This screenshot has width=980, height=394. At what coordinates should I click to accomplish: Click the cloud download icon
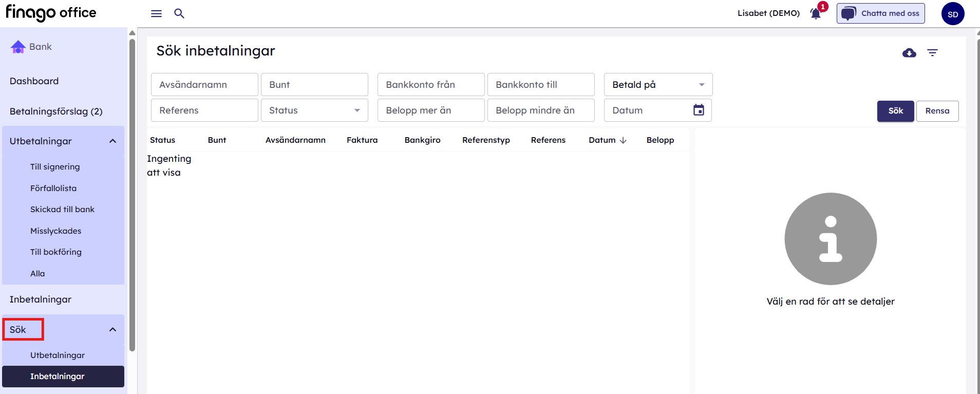point(909,53)
